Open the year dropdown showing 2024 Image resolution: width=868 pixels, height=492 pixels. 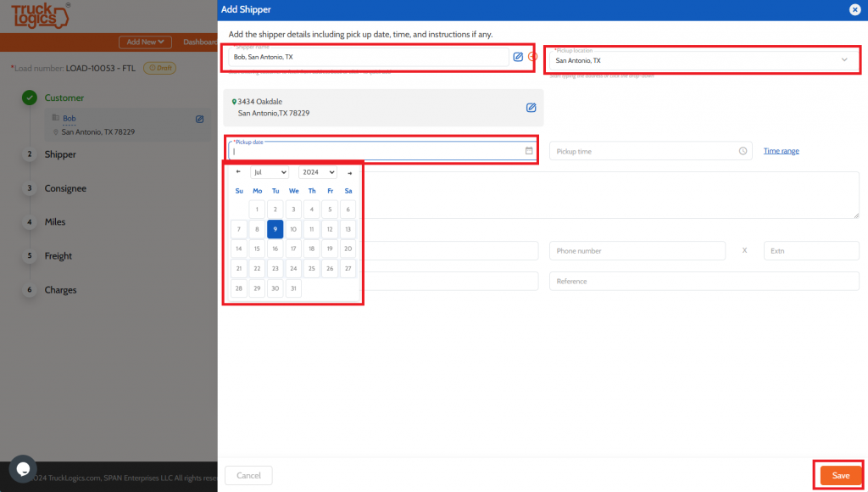(x=318, y=172)
